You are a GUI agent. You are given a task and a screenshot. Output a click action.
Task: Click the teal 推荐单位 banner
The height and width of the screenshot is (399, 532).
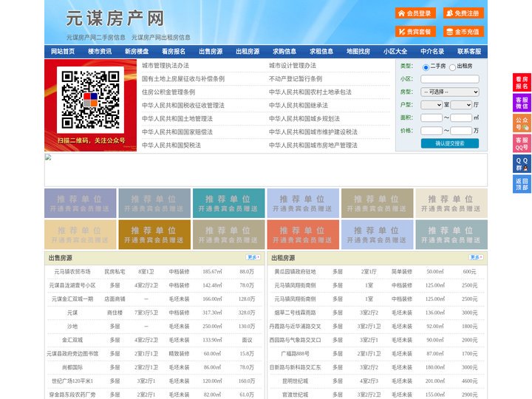click(x=228, y=203)
